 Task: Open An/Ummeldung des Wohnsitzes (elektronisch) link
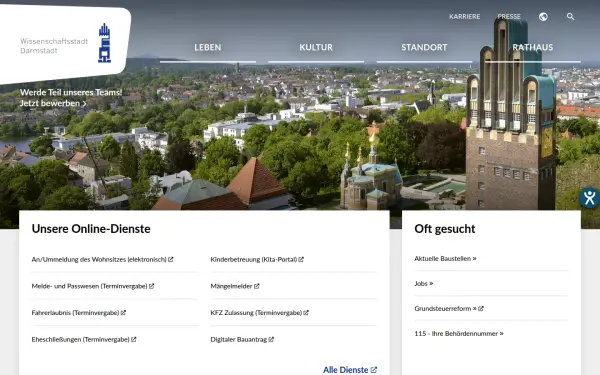click(102, 259)
